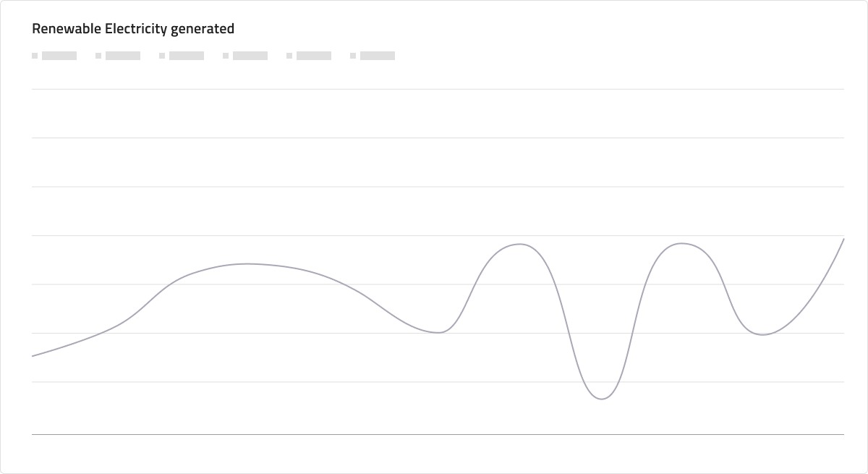This screenshot has width=868, height=474.
Task: Click the fifth legend placeholder square marker
Action: click(289, 56)
